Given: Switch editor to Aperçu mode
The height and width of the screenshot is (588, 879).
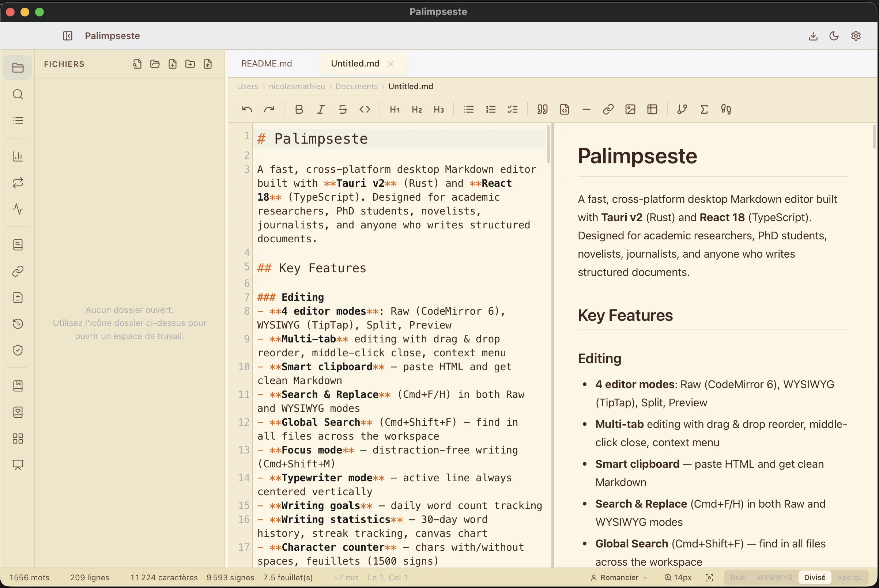Looking at the screenshot, I should [x=849, y=577].
